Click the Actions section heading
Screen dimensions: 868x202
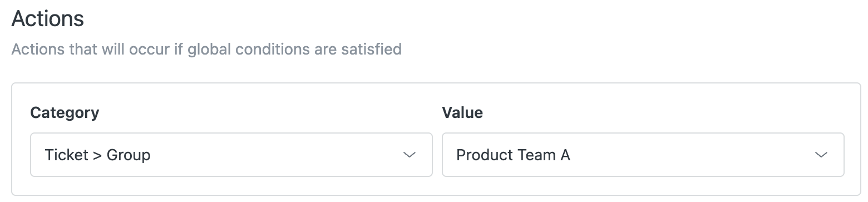click(x=48, y=19)
